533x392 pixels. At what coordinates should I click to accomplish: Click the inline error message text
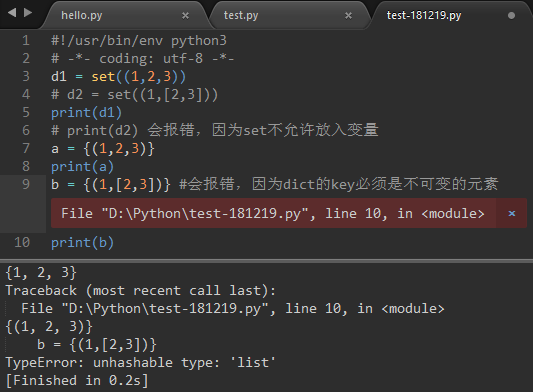[273, 214]
